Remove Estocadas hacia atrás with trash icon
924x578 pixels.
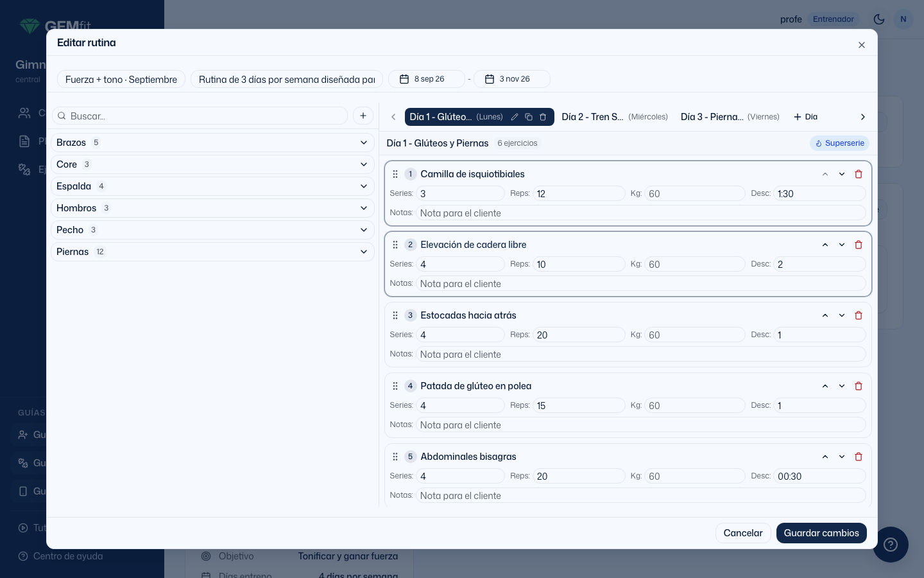859,315
